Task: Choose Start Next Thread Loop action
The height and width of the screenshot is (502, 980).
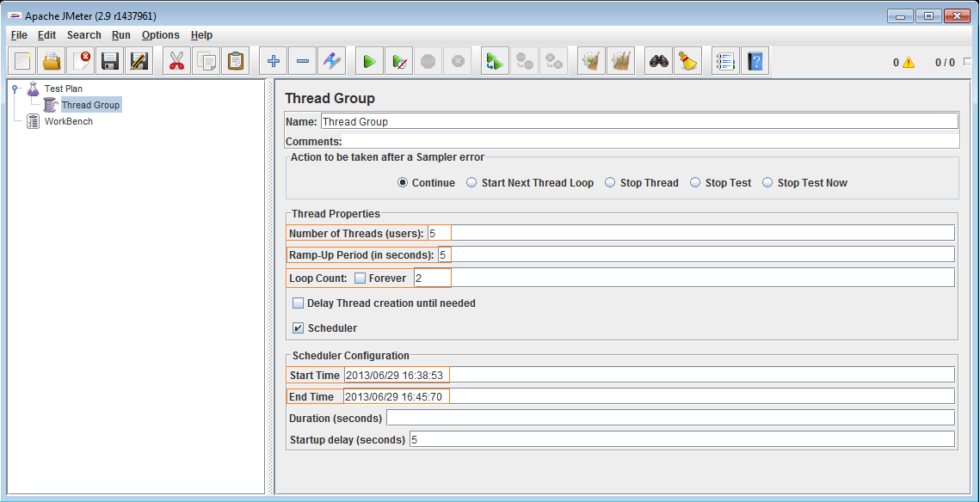Action: point(472,182)
